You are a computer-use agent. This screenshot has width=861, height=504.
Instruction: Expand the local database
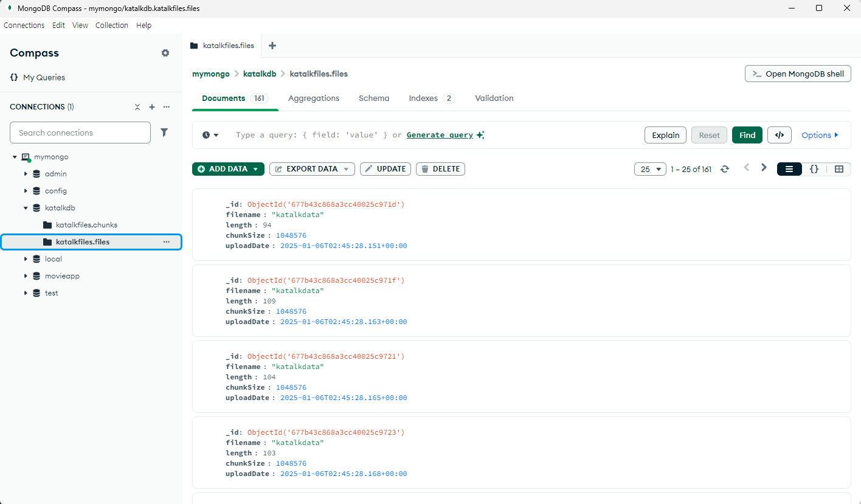[26, 259]
